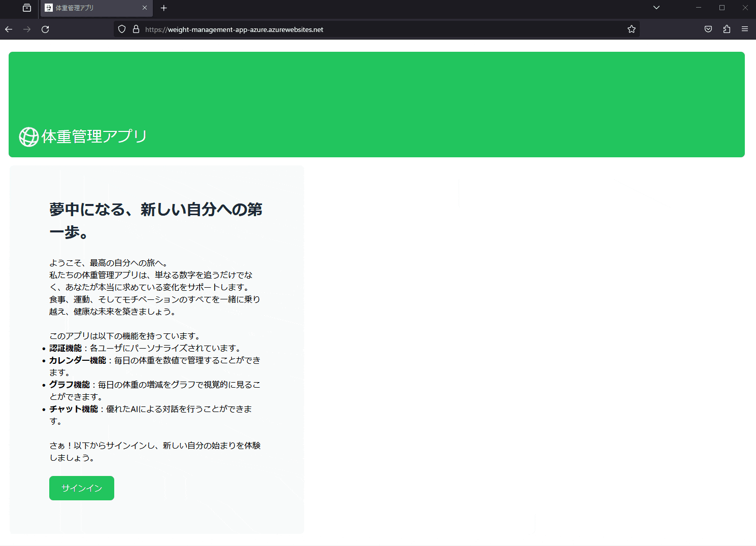Click the shield tracking protection icon
The image size is (756, 546).
[121, 29]
